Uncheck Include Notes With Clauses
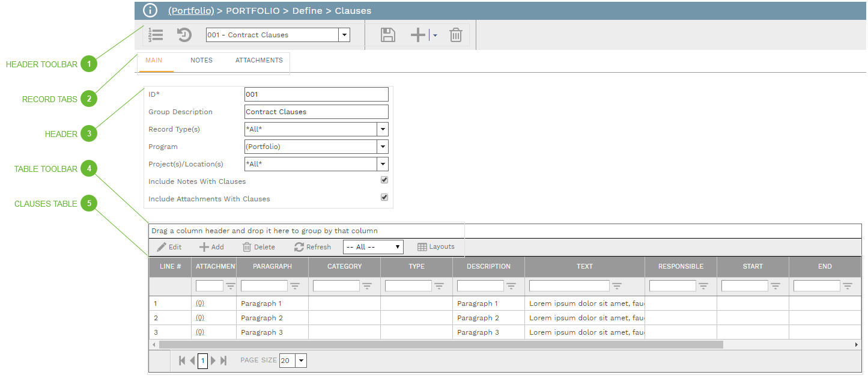This screenshot has height=381, width=868. [384, 180]
